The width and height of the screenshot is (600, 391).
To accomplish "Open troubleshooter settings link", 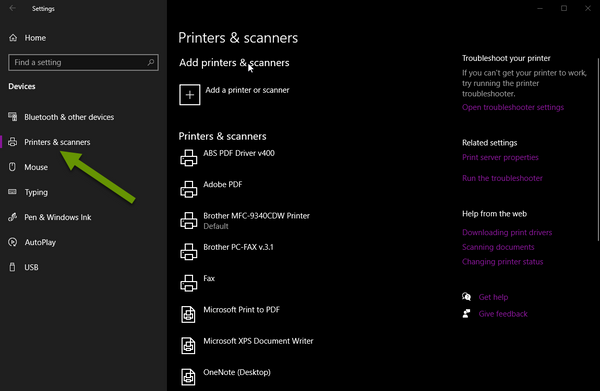I will point(513,107).
